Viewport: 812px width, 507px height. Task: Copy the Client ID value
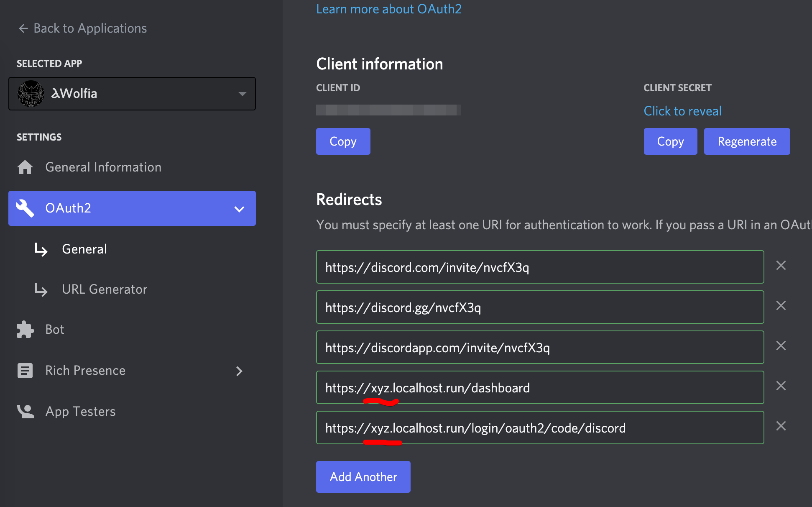point(343,141)
